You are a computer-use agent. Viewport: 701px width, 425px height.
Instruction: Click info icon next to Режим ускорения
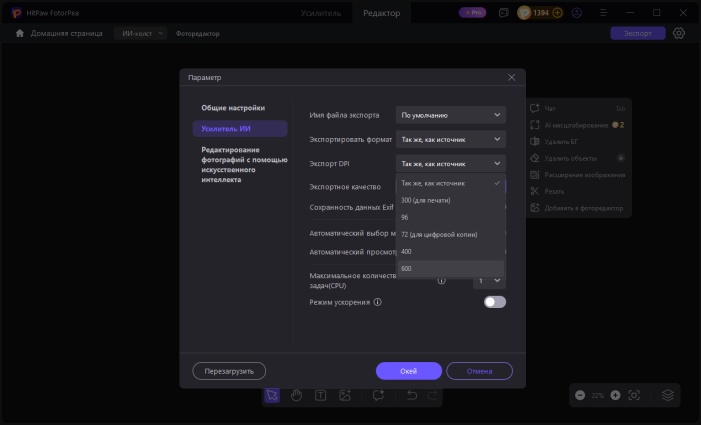[x=377, y=302]
